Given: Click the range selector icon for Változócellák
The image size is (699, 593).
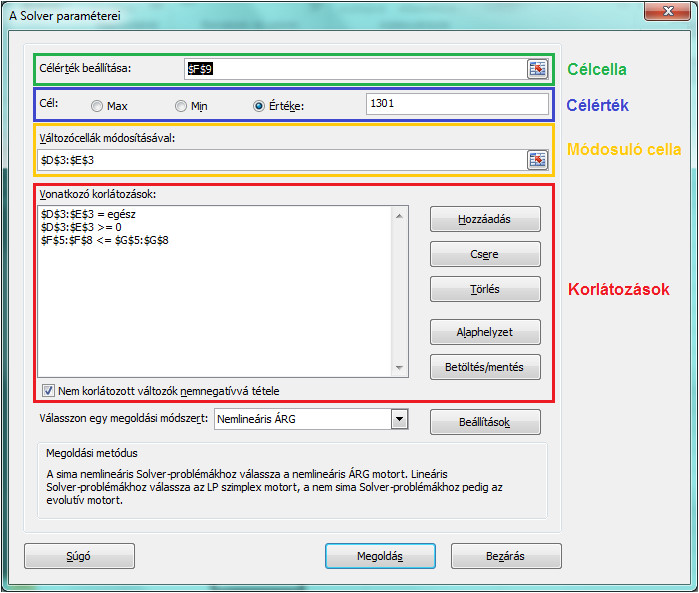Looking at the screenshot, I should pyautogui.click(x=538, y=160).
